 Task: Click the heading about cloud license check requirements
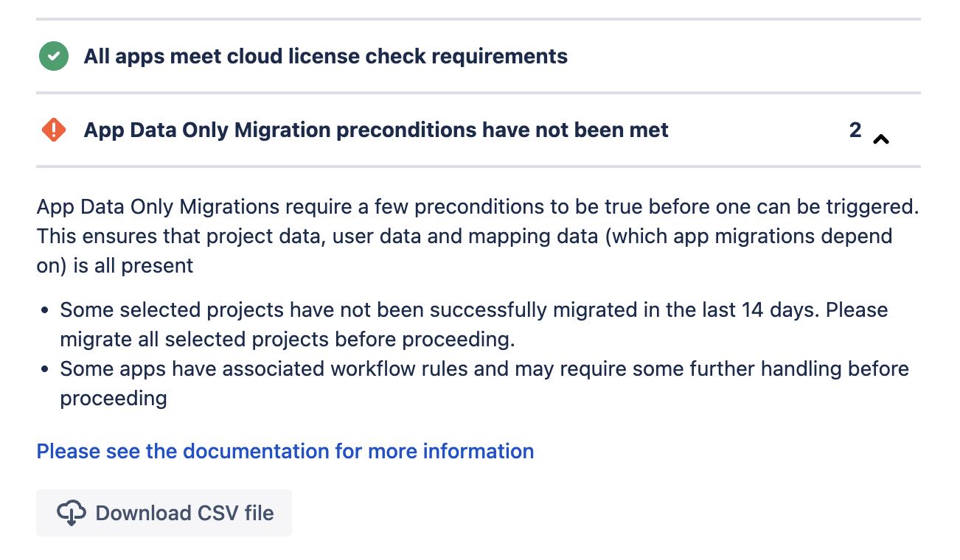326,55
